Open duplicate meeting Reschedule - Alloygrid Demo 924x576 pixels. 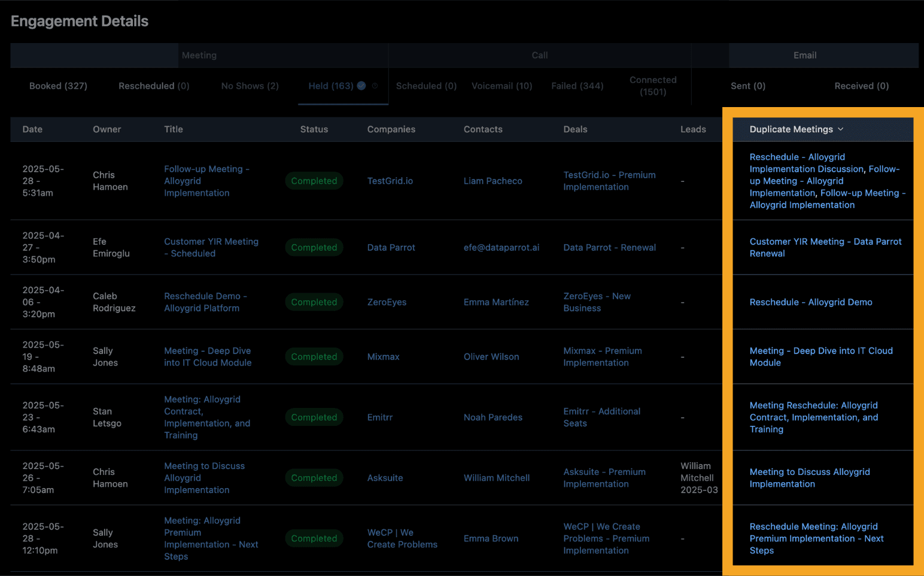(811, 302)
